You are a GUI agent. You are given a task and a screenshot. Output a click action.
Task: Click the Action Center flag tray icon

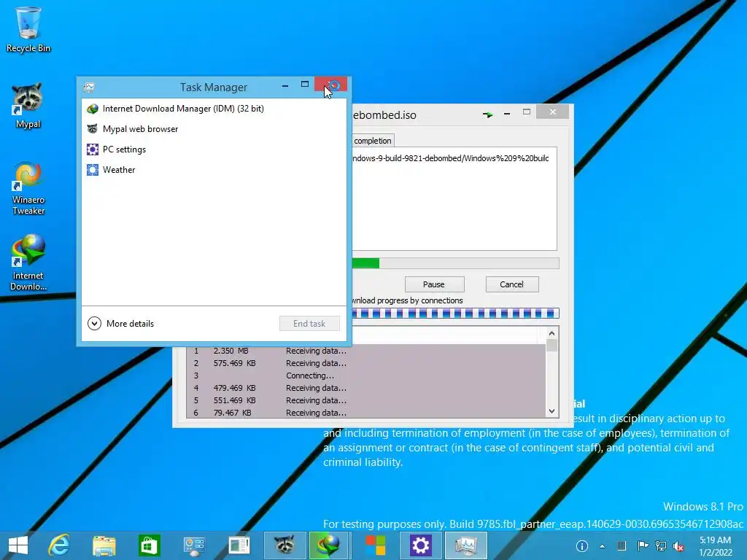click(643, 546)
